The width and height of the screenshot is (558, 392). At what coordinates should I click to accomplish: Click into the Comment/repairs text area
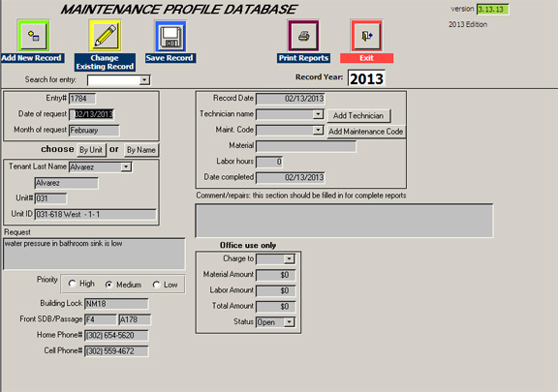coord(344,221)
